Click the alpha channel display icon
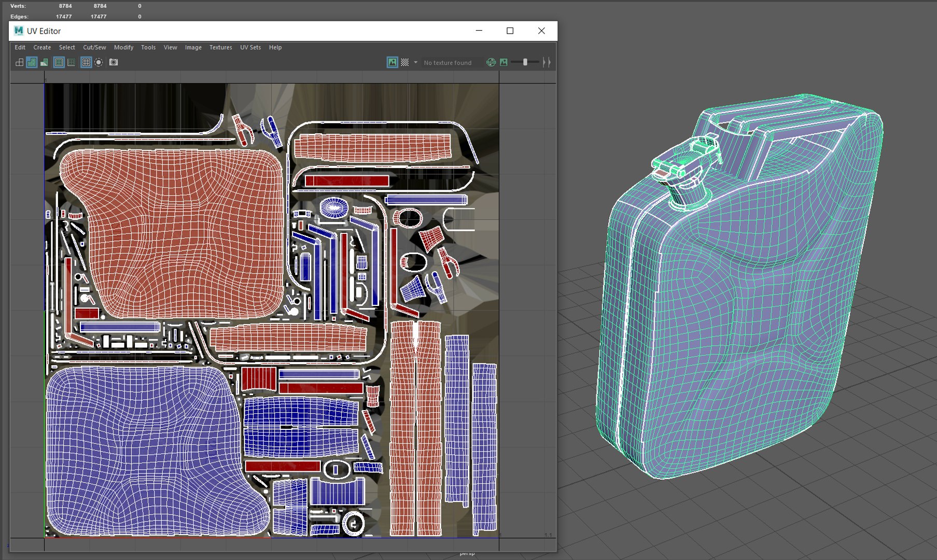The height and width of the screenshot is (560, 937). (504, 62)
